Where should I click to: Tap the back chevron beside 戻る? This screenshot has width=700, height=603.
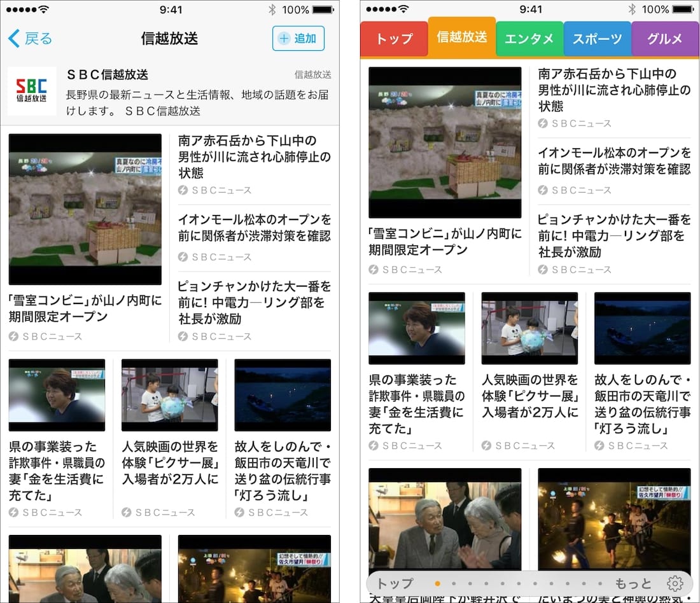[14, 38]
